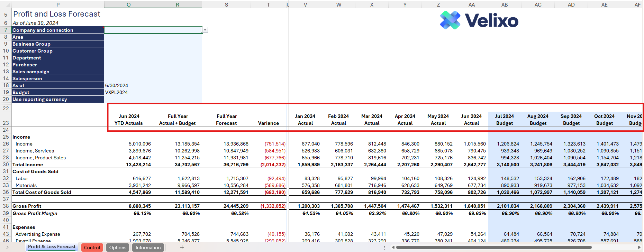Click the horizontal scrollbar thumb
Image resolution: width=644 pixels, height=252 pixels.
point(493,247)
